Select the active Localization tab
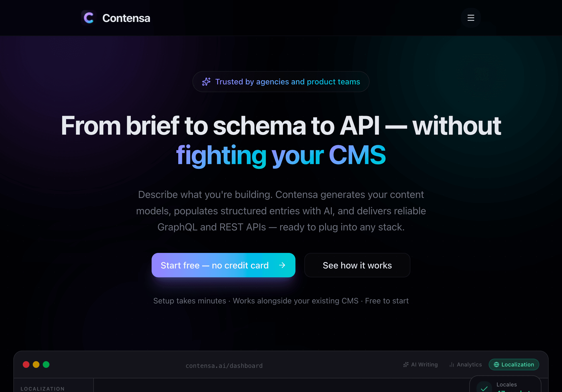The height and width of the screenshot is (392, 562). pos(514,365)
